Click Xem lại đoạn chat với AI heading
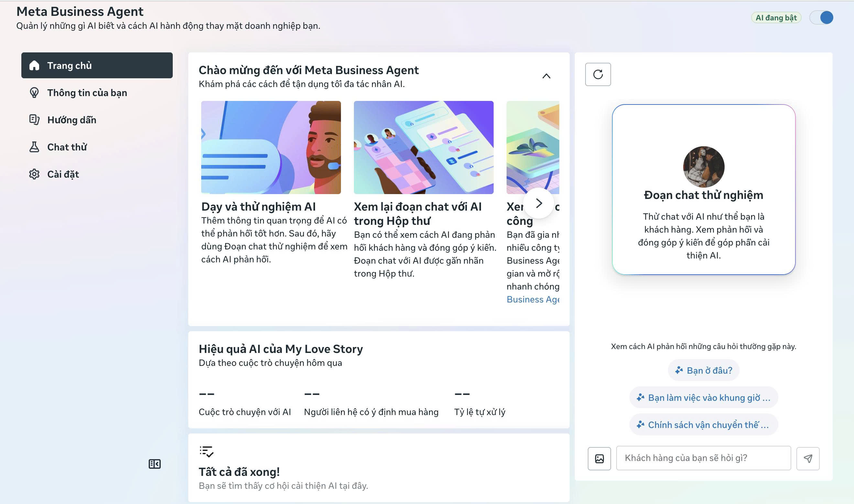This screenshot has height=504, width=854. tap(418, 214)
